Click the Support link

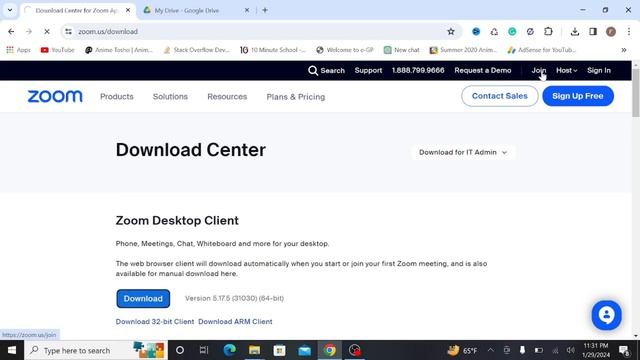click(x=368, y=71)
